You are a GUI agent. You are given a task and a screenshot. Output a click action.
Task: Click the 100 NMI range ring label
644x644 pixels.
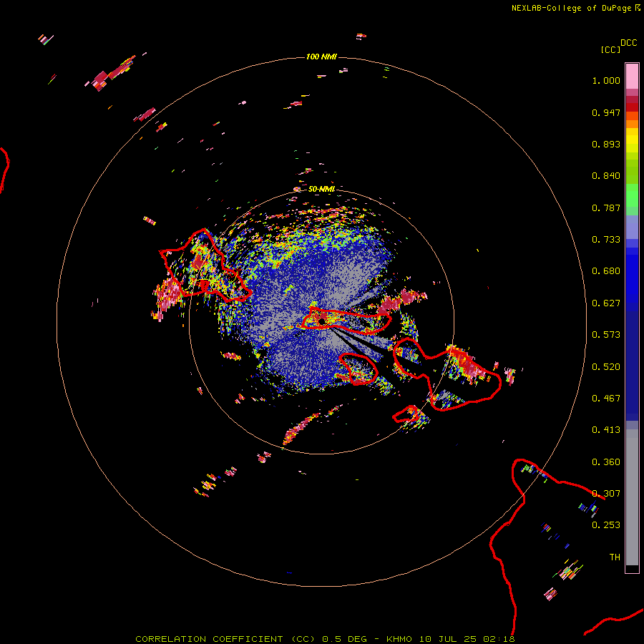(321, 57)
